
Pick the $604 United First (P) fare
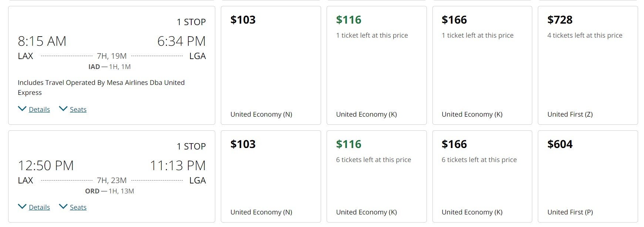click(x=588, y=176)
